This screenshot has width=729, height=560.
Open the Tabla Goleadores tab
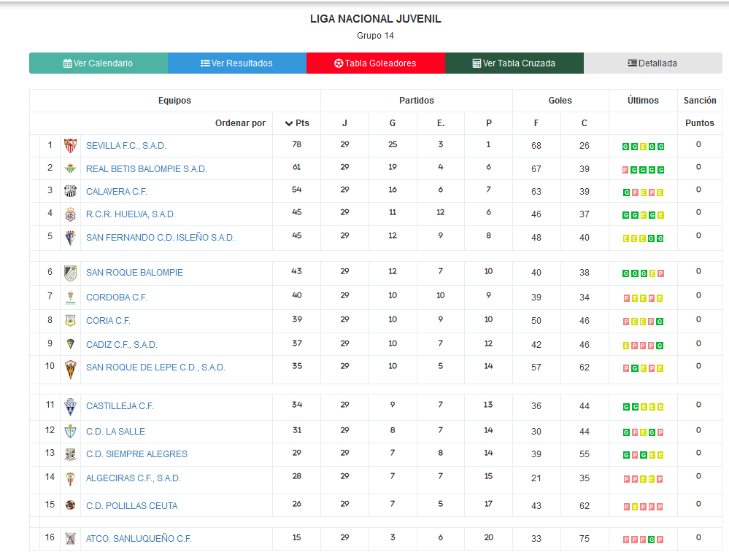pos(376,63)
